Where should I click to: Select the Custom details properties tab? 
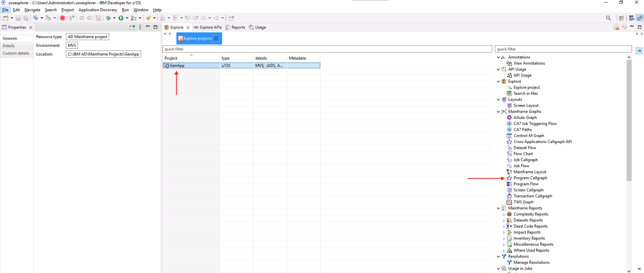click(x=17, y=53)
